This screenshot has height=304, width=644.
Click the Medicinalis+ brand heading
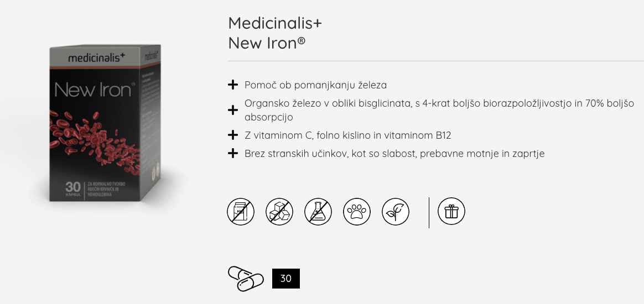[x=275, y=23]
